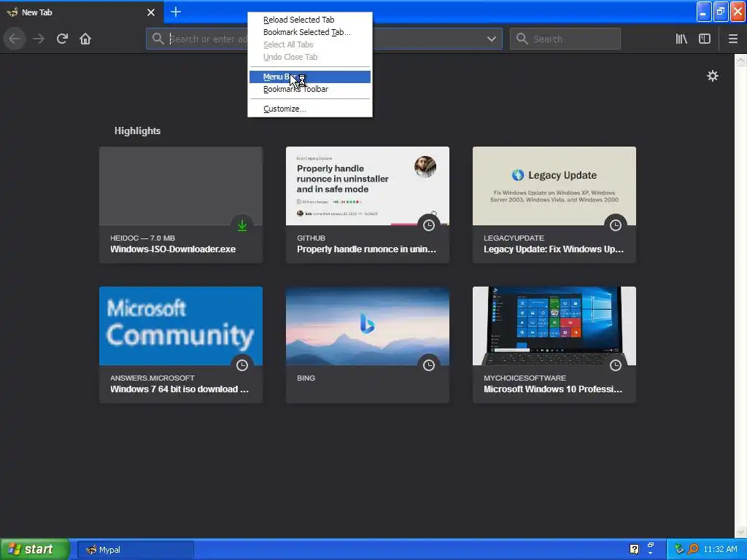Open Customize from context menu
Image resolution: width=747 pixels, height=560 pixels.
pos(309,109)
